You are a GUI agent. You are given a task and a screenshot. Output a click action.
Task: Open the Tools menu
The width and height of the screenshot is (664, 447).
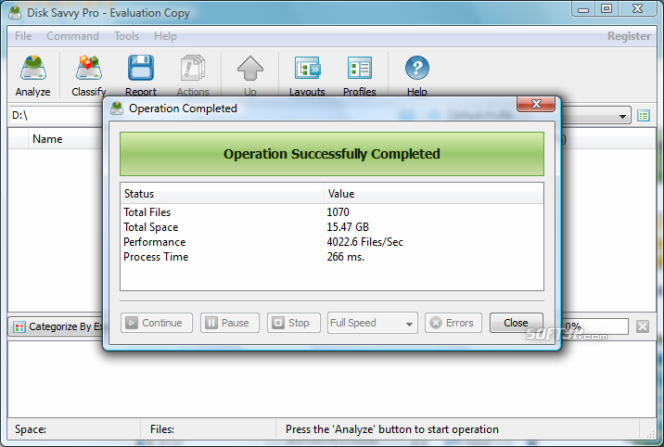point(127,36)
